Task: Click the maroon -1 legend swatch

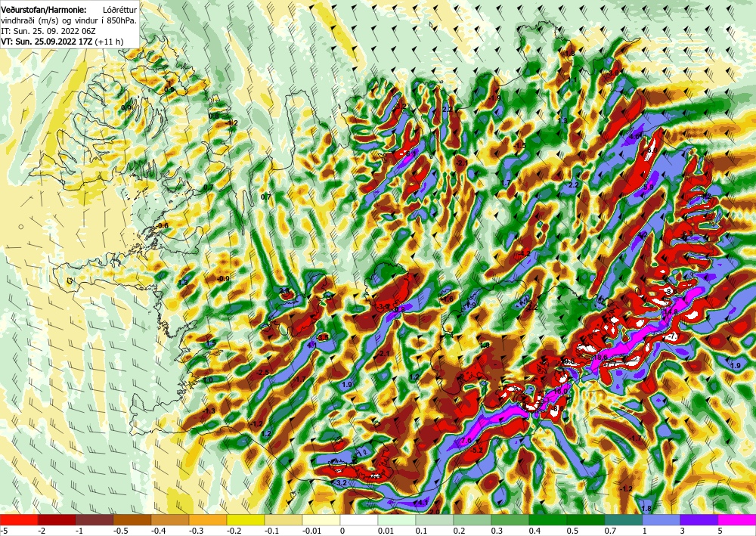Action: coord(94,520)
